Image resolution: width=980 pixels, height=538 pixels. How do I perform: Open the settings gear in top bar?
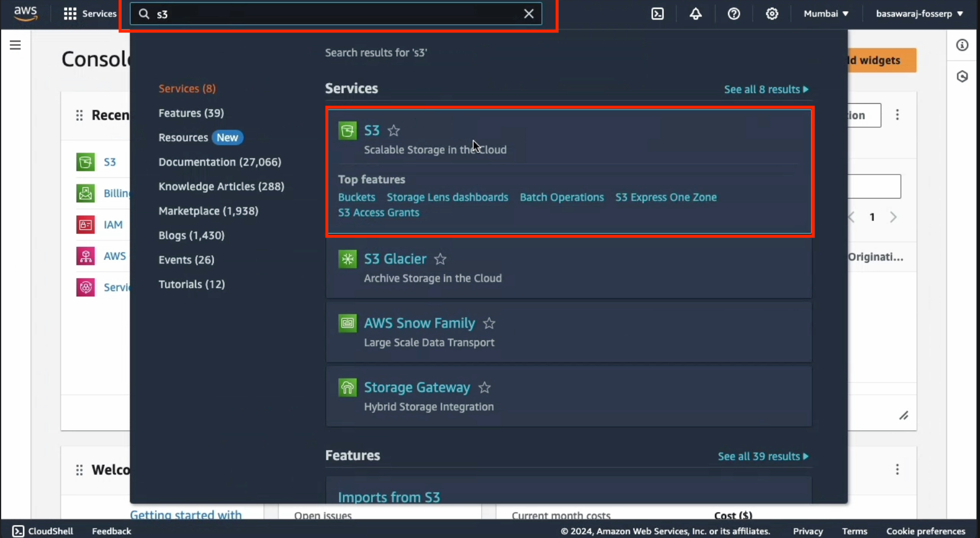click(772, 14)
